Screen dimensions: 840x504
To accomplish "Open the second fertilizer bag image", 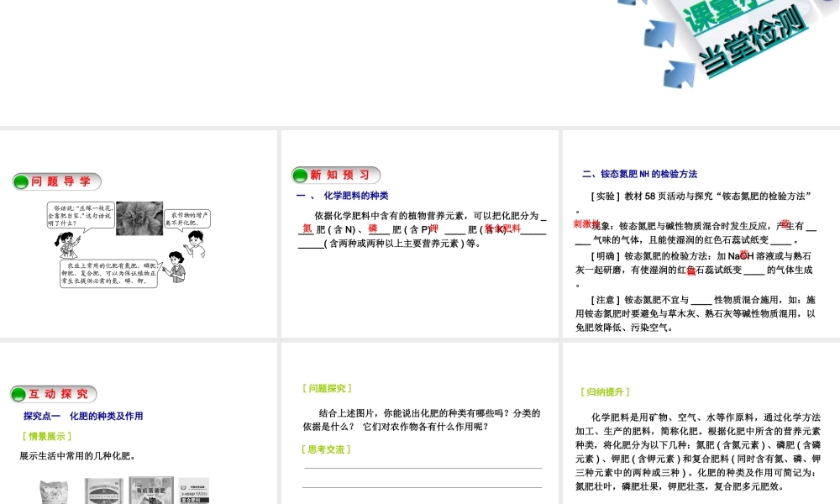I will click(103, 491).
